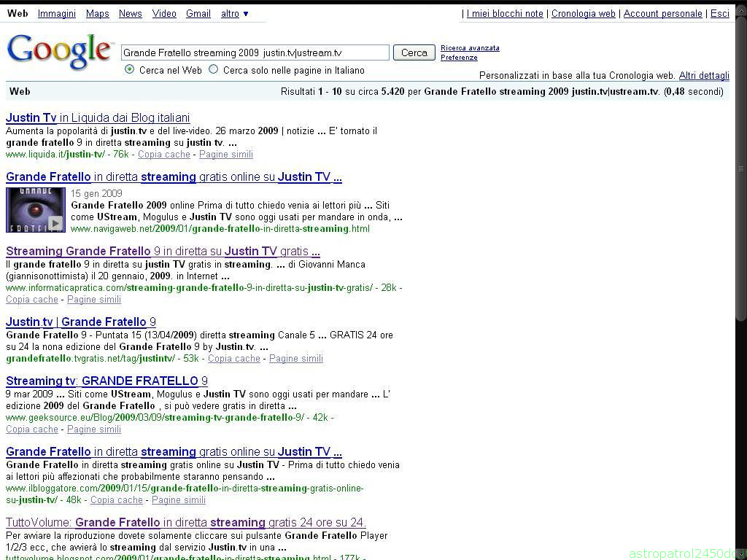Open Ricerca avanzata
Screen dimensions: 747x560
click(x=470, y=48)
